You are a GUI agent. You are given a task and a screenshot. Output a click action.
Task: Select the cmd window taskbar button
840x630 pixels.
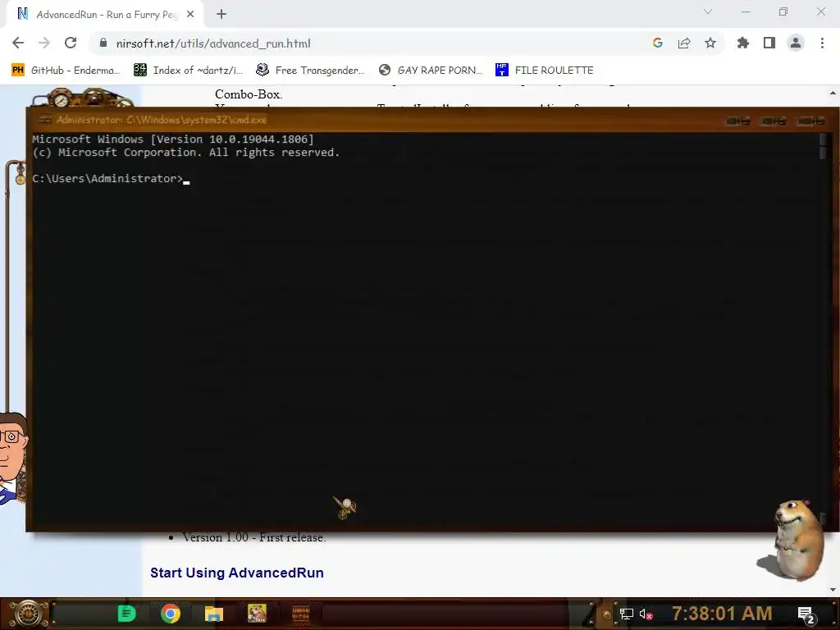click(301, 614)
